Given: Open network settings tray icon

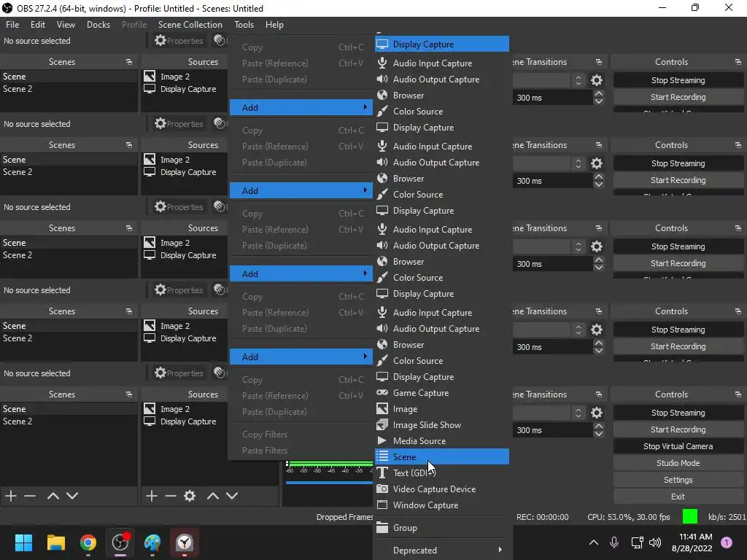Looking at the screenshot, I should 637,542.
